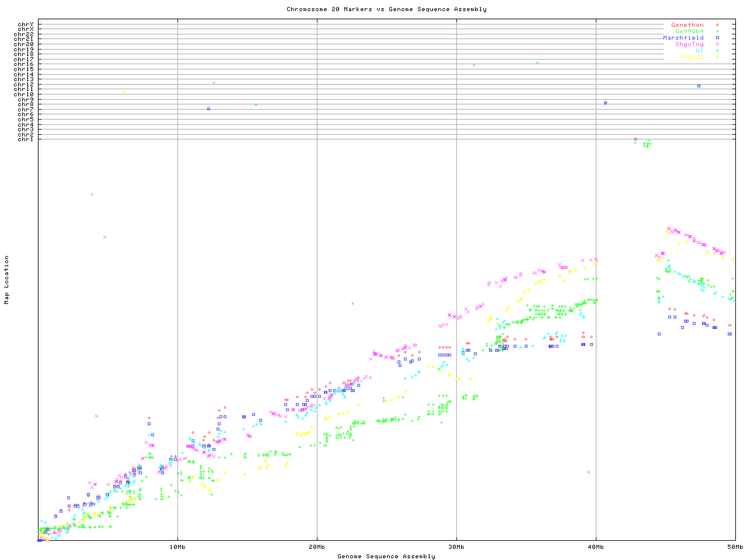Click the 10Mb x-axis tick label

177,547
